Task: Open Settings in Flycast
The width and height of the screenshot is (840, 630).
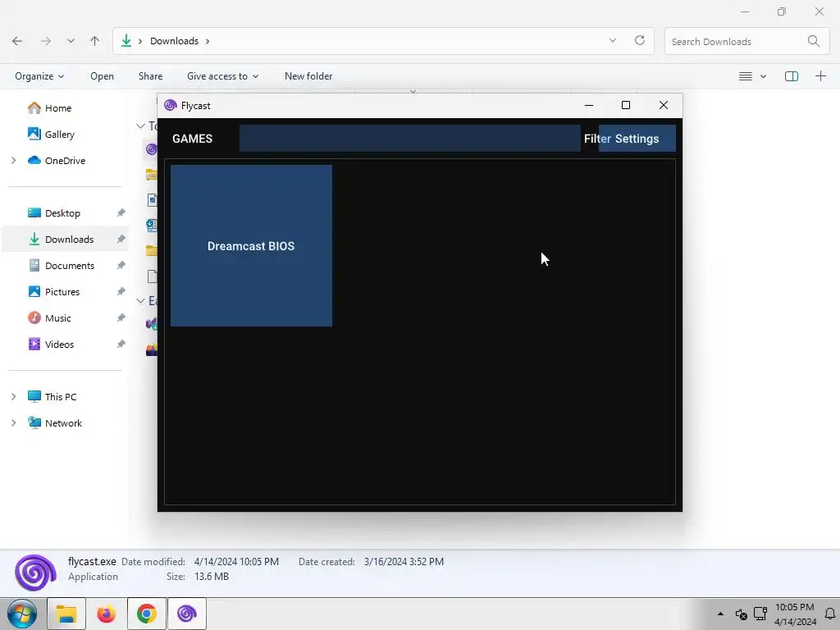Action: [x=637, y=139]
